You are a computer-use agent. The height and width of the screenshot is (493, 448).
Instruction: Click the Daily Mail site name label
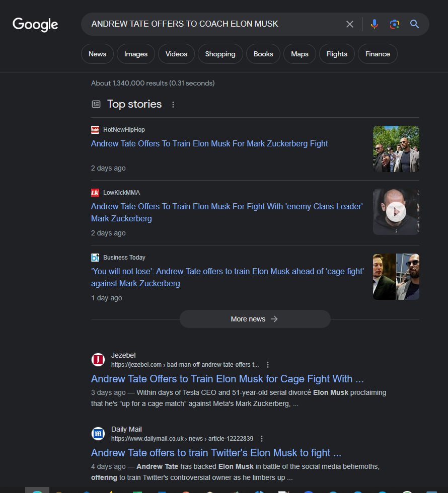(126, 430)
